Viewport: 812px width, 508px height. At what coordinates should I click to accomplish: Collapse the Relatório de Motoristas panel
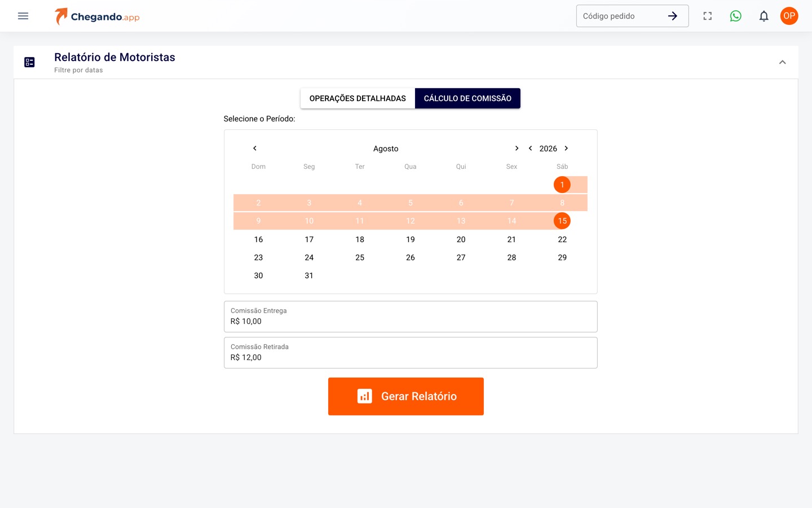click(x=783, y=62)
